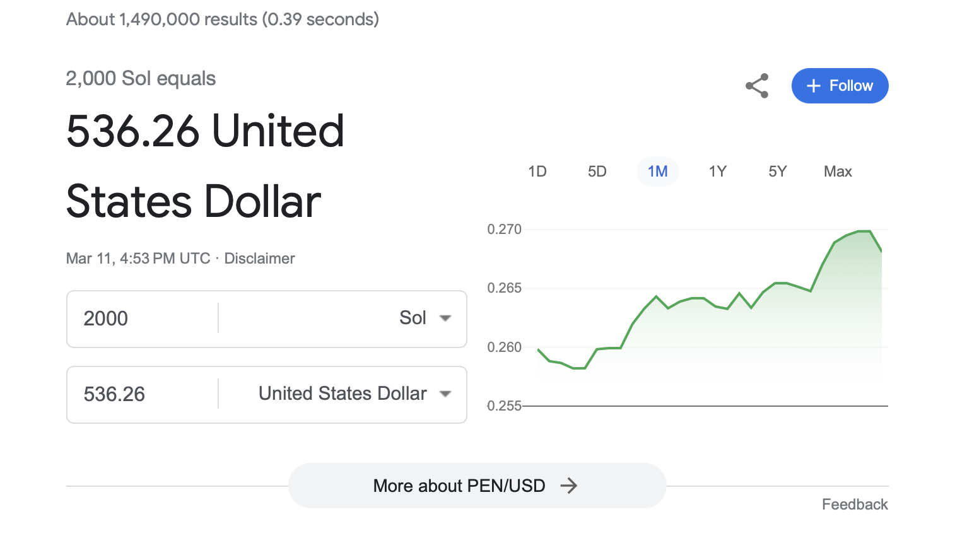955x560 pixels.
Task: Click the 2000 amount input field
Action: pyautogui.click(x=145, y=318)
